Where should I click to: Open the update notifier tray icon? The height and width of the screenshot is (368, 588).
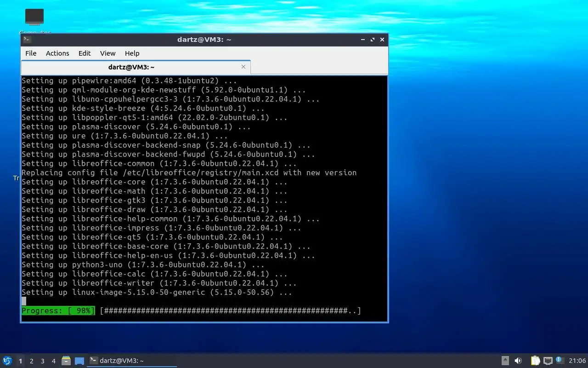point(559,360)
